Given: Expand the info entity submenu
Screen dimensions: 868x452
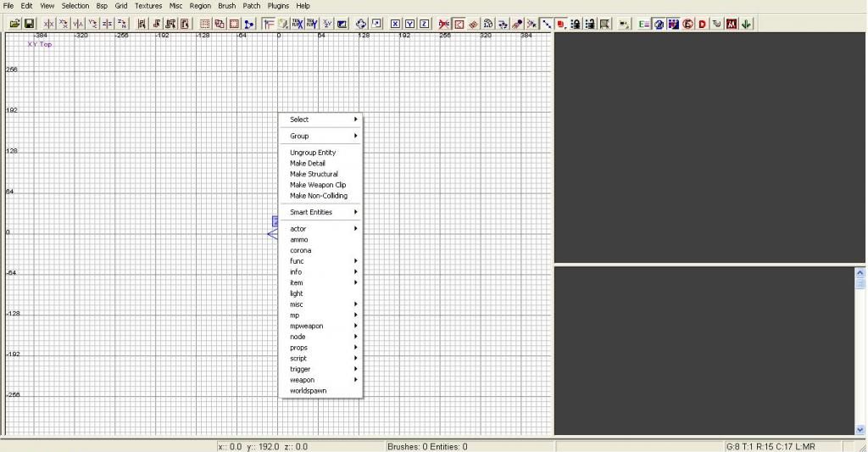Looking at the screenshot, I should [320, 272].
